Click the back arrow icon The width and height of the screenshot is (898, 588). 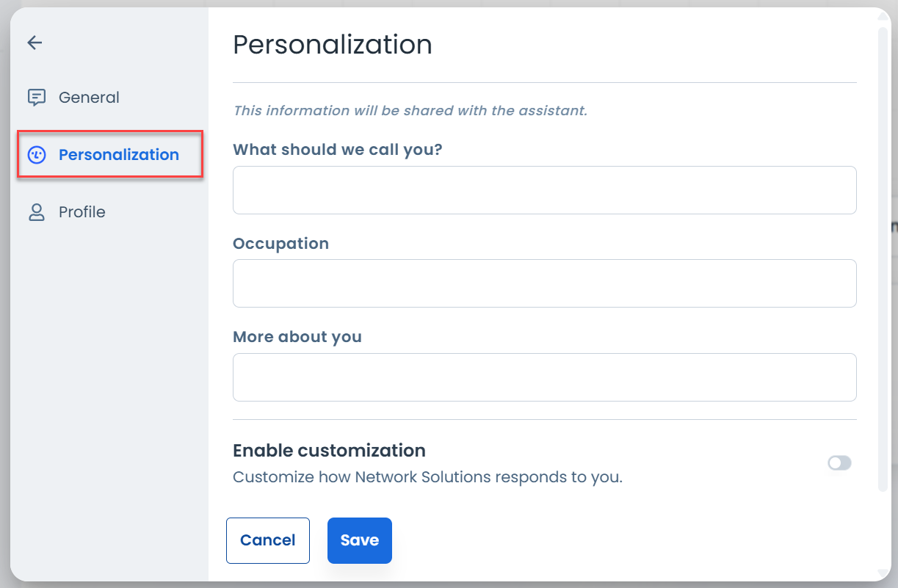tap(35, 43)
